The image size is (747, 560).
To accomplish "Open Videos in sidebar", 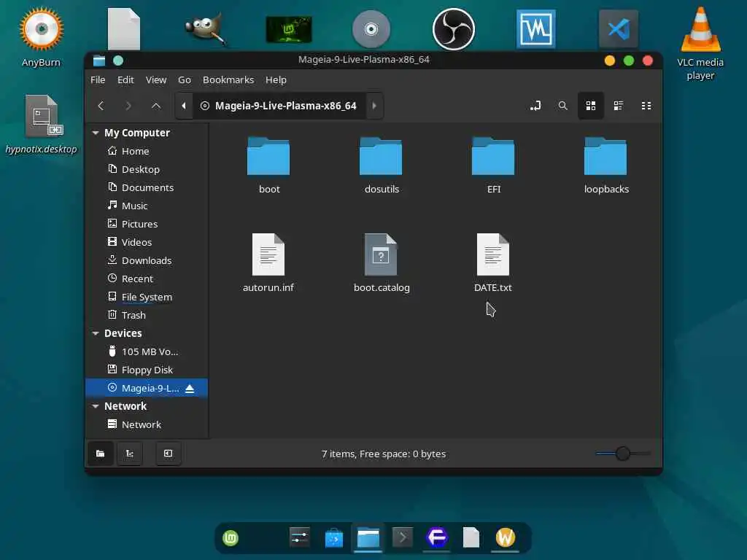I will coord(147,242).
